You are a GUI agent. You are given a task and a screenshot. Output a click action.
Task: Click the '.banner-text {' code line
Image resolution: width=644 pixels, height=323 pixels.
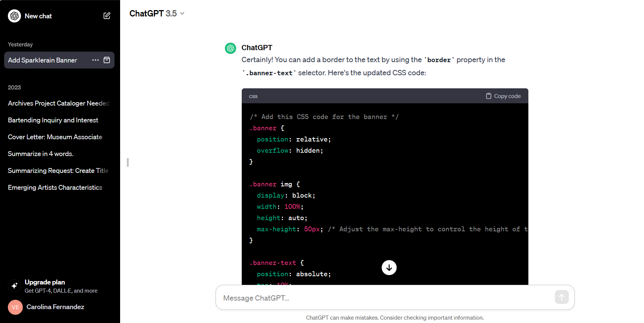pyautogui.click(x=277, y=263)
